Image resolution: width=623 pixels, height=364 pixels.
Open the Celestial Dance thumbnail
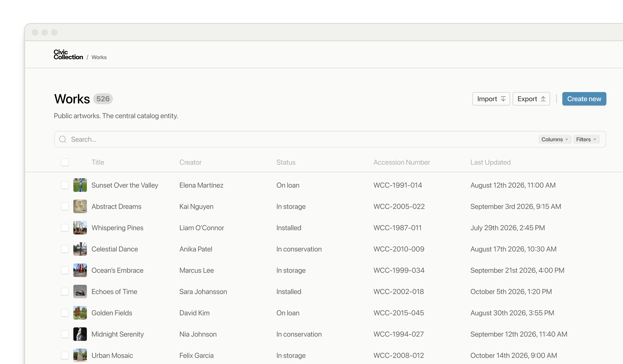click(80, 249)
